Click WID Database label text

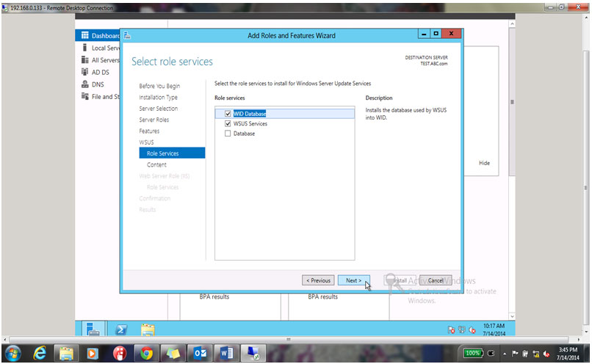point(250,114)
